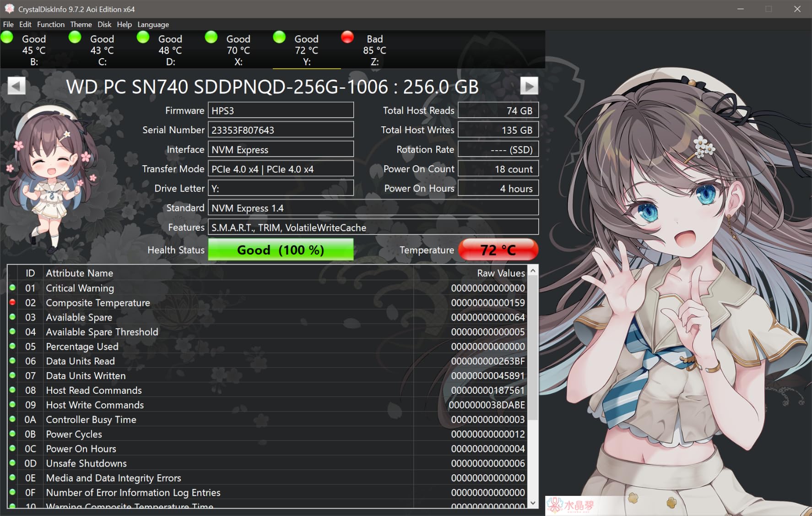Click the Attribute Name column header

click(228, 273)
